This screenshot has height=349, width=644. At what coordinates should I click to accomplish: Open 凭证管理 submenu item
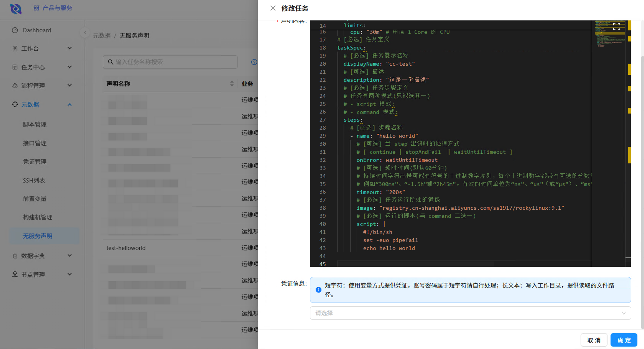(35, 161)
